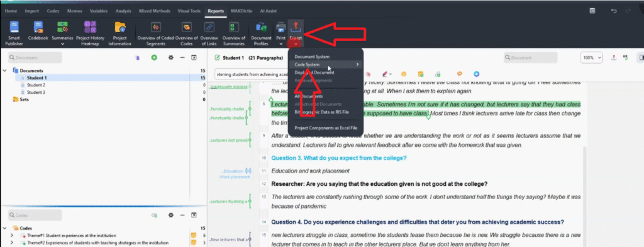Click the blue AI Assist icon in document toolbar
This screenshot has width=644, height=247.
[x=477, y=74]
